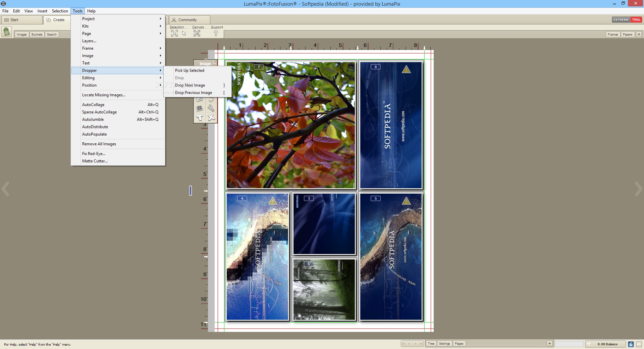This screenshot has height=349, width=644.
Task: Open Matte Cutter... menu entry
Action: click(x=118, y=161)
